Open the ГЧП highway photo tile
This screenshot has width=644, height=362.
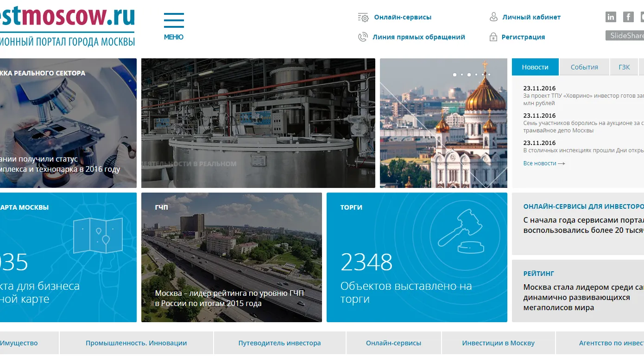tap(231, 257)
